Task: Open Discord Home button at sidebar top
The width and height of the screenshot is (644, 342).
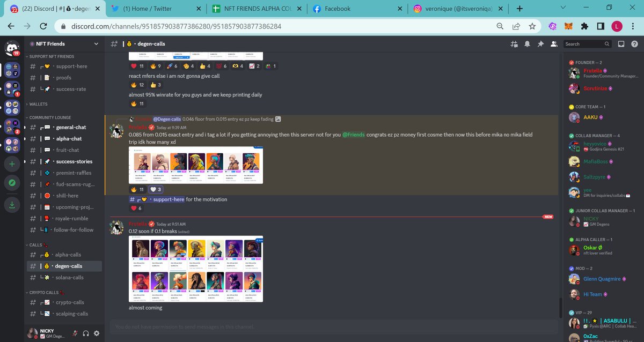Action: pyautogui.click(x=11, y=48)
